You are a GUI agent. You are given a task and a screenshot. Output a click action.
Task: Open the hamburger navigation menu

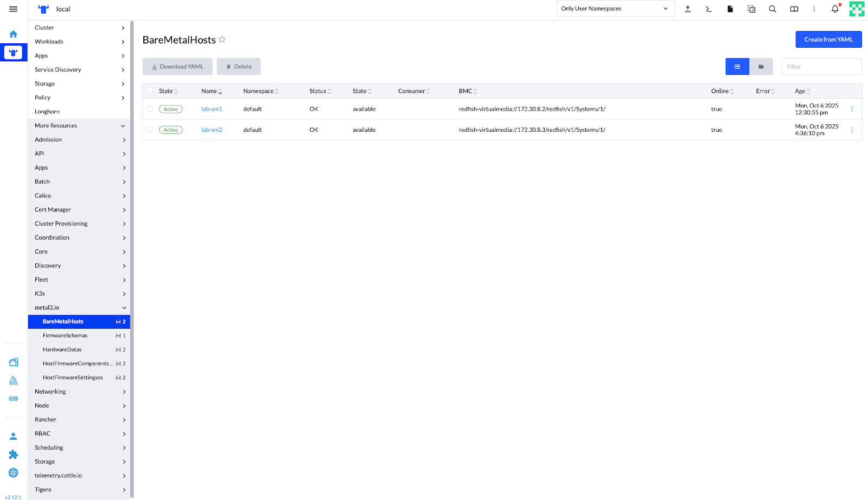pyautogui.click(x=14, y=9)
